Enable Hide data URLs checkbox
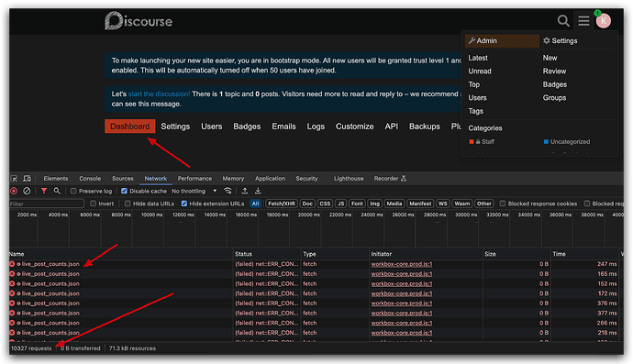This screenshot has height=364, width=633. pos(128,204)
